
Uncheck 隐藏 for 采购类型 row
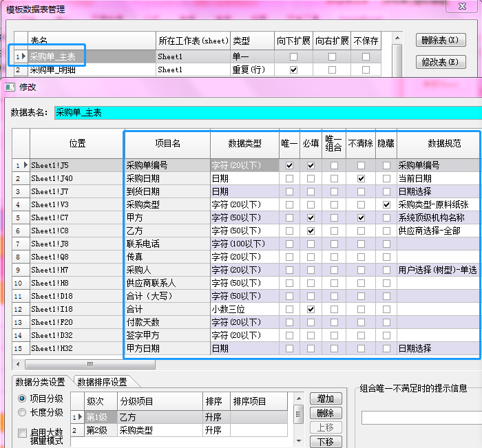click(x=386, y=204)
